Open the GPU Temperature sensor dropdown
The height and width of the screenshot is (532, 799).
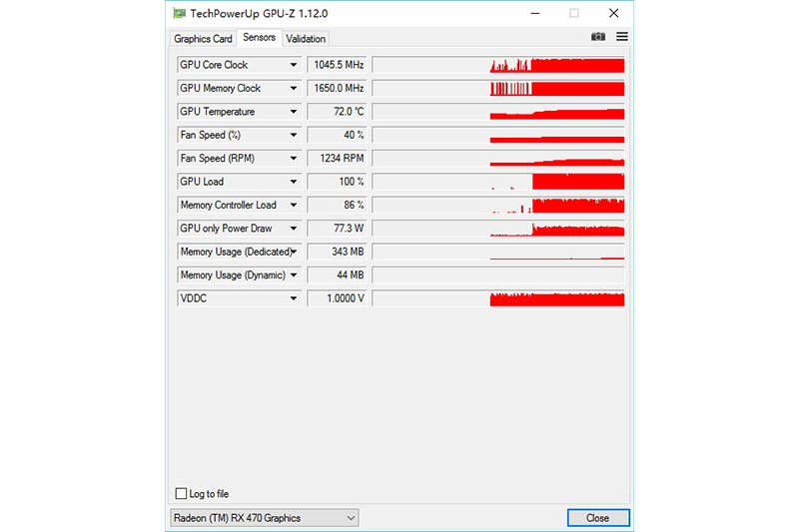pyautogui.click(x=294, y=112)
